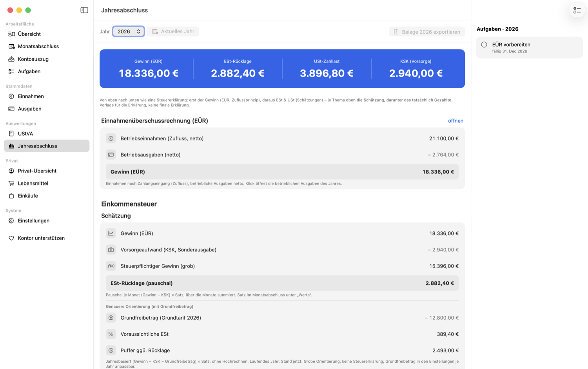The width and height of the screenshot is (588, 369).
Task: Click the 21.100,00 € Betriebseinnahmen value
Action: click(444, 138)
